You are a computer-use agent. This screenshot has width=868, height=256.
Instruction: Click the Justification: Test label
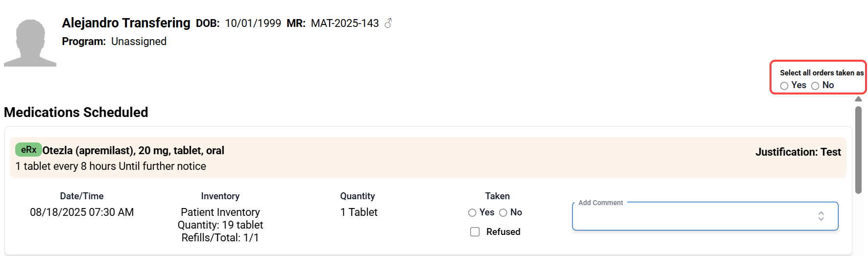pos(797,152)
